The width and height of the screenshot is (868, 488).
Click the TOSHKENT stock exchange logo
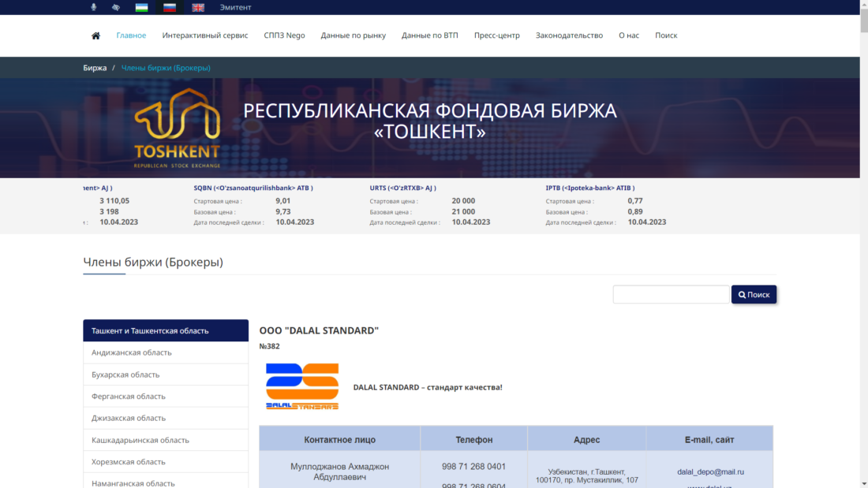click(178, 128)
